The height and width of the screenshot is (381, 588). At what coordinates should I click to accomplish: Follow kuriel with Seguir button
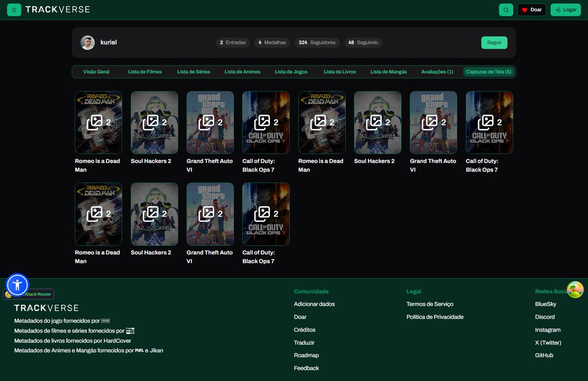[494, 43]
